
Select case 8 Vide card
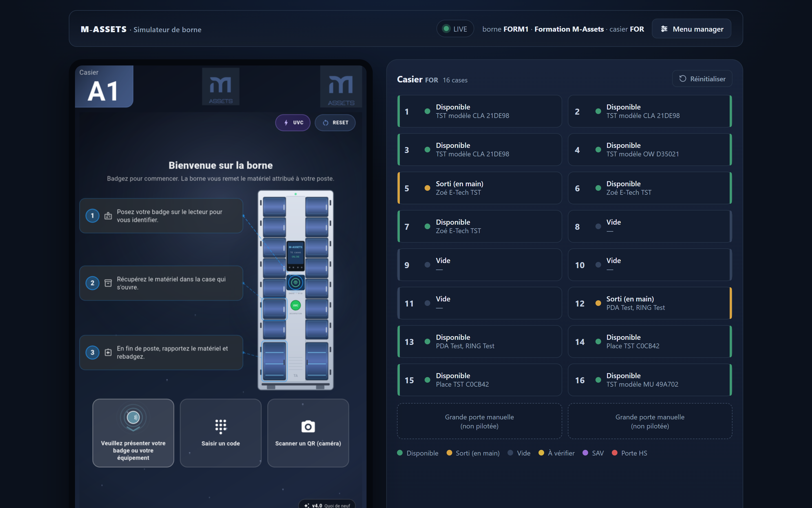[x=650, y=226]
